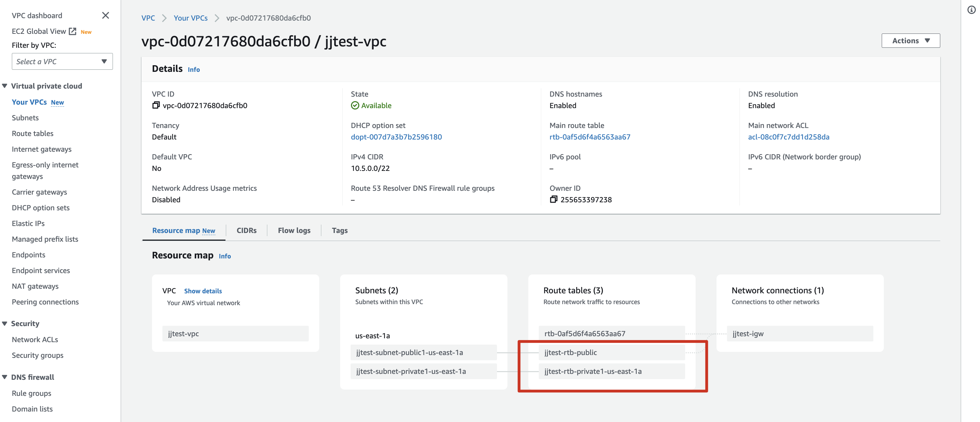
Task: Close the VPC navigation sidebar
Action: click(105, 15)
